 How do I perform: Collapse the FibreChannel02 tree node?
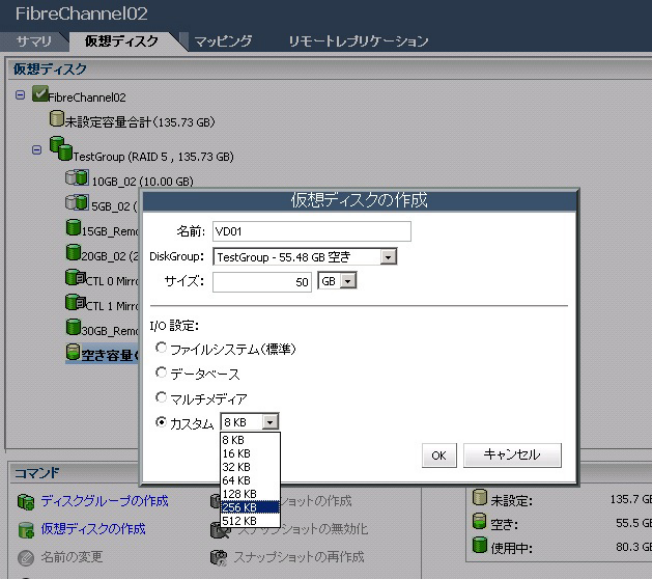(20, 95)
